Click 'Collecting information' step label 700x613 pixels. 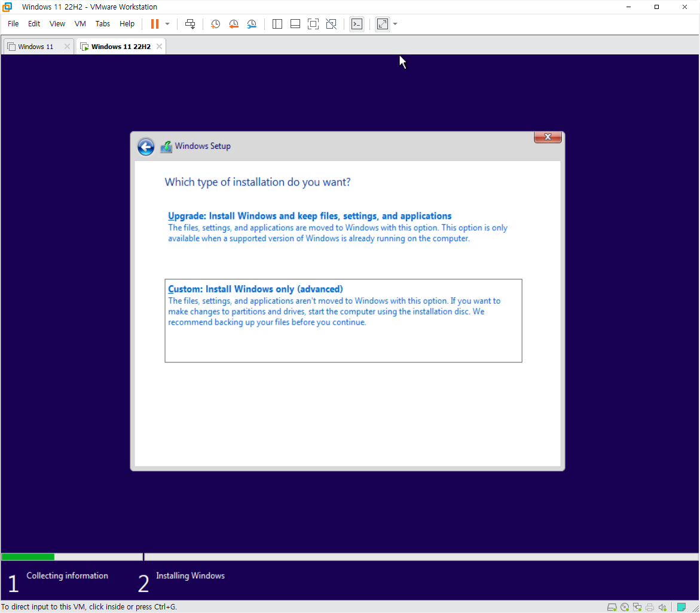(67, 575)
